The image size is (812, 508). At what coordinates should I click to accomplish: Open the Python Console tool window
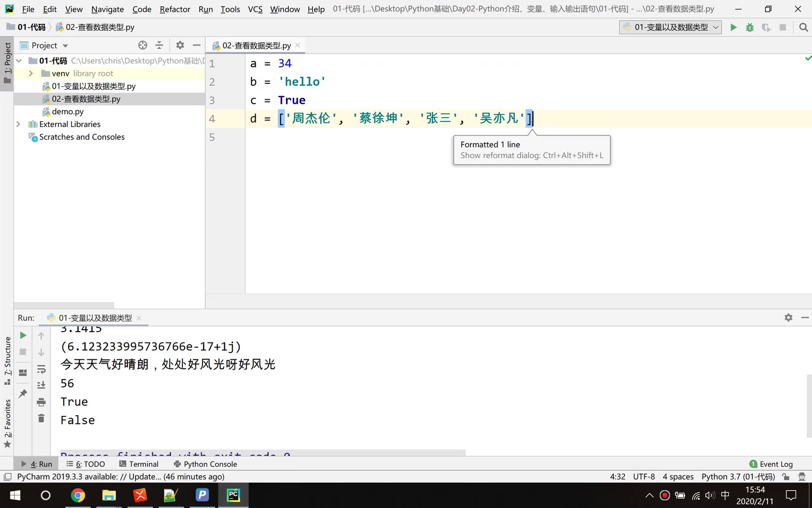coord(205,464)
